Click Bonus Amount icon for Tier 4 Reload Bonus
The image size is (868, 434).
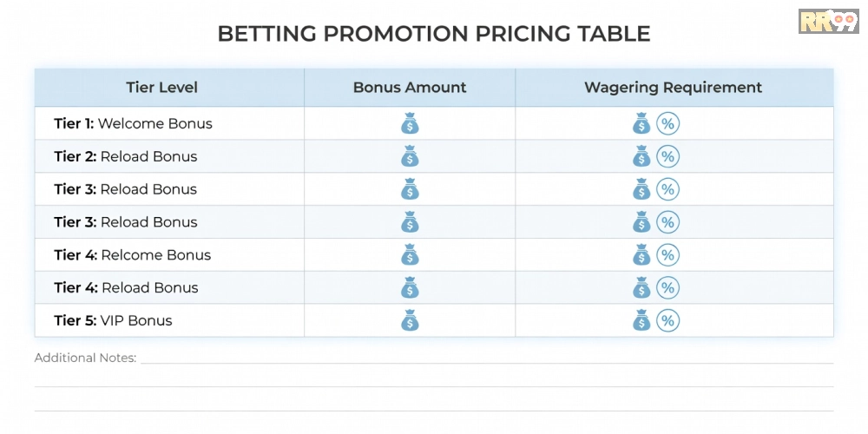pos(410,288)
